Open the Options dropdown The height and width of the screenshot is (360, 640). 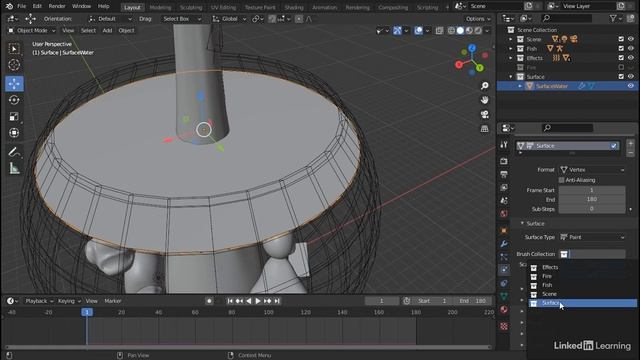(478, 19)
